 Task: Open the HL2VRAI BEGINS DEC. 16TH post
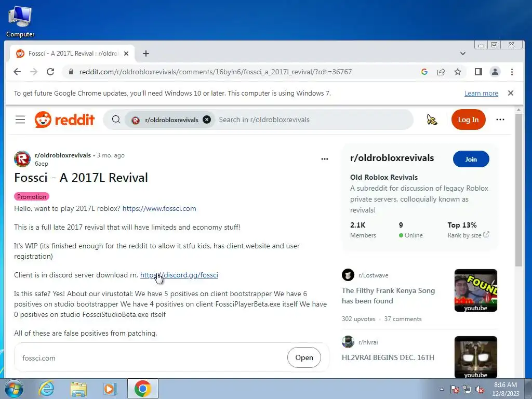pyautogui.click(x=388, y=357)
